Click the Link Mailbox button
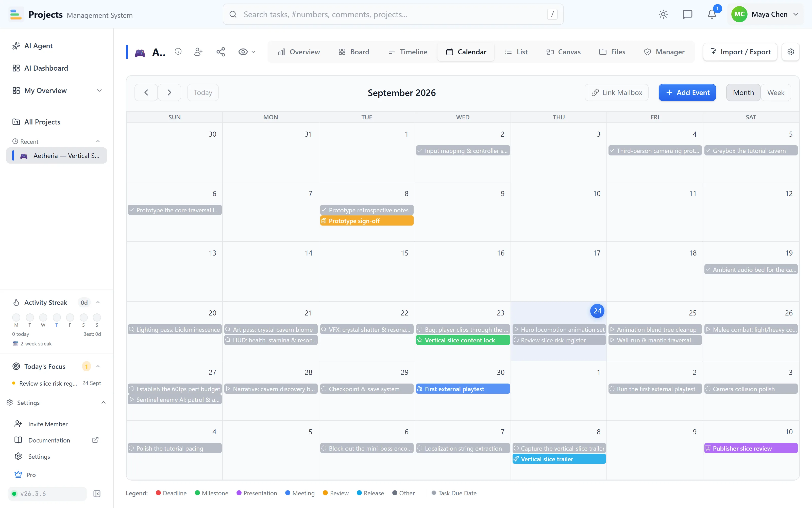 (x=617, y=92)
